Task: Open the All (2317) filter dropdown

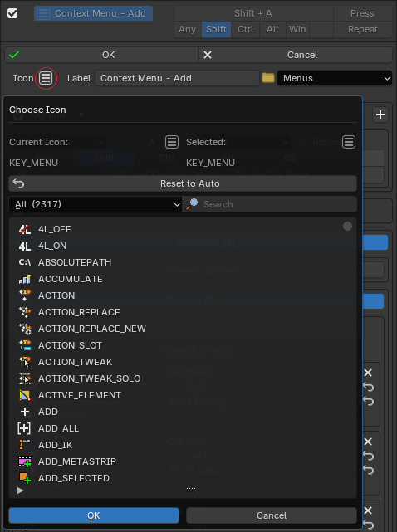Action: [x=95, y=204]
